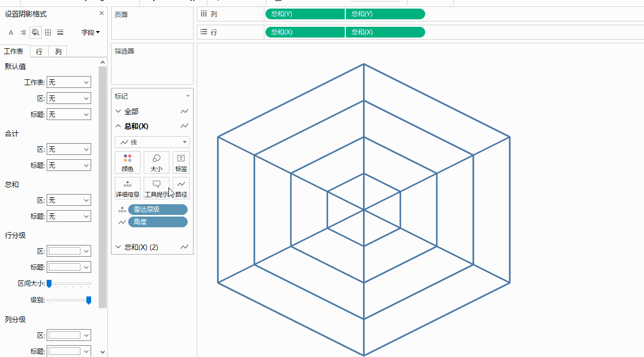Click the 区间大小 slider handle
The image size is (644, 357).
[49, 283]
